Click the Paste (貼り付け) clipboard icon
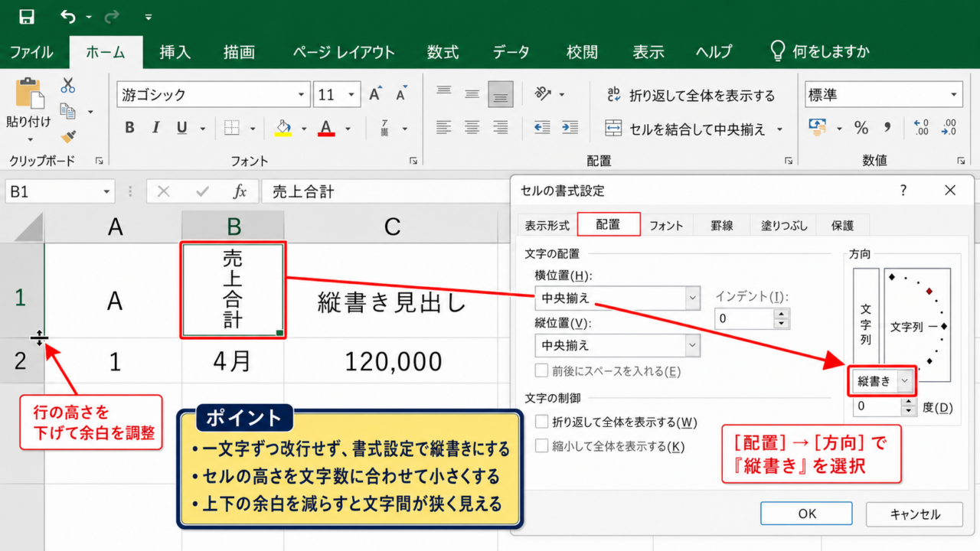Viewport: 980px width, 551px height. coord(30,93)
